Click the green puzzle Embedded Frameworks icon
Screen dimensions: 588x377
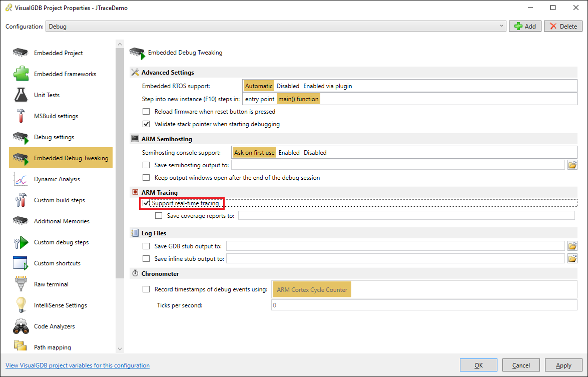click(21, 74)
